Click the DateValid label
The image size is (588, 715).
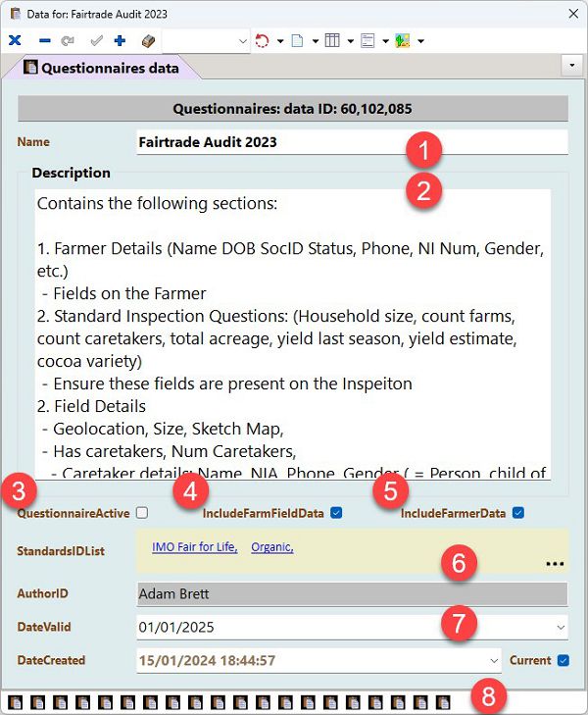click(44, 627)
